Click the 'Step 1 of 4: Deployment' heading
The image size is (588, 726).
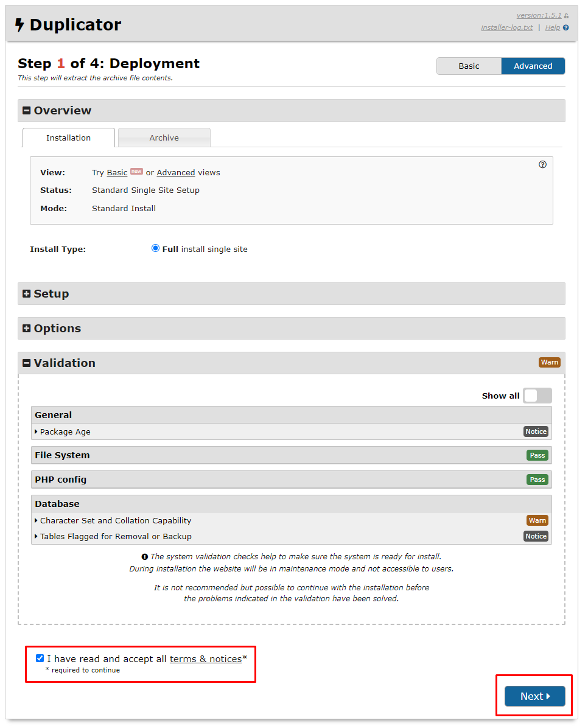point(109,63)
